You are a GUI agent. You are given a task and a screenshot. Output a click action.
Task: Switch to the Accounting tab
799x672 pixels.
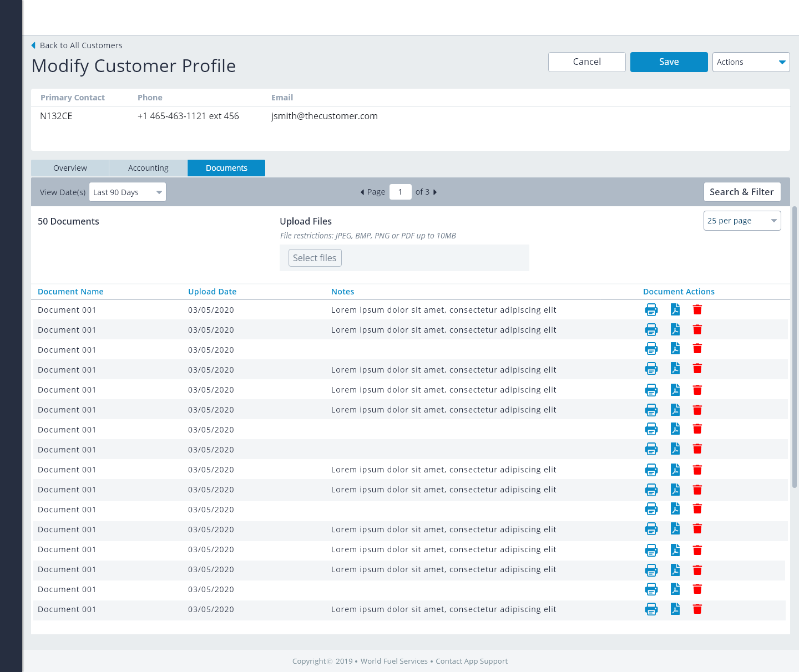148,168
